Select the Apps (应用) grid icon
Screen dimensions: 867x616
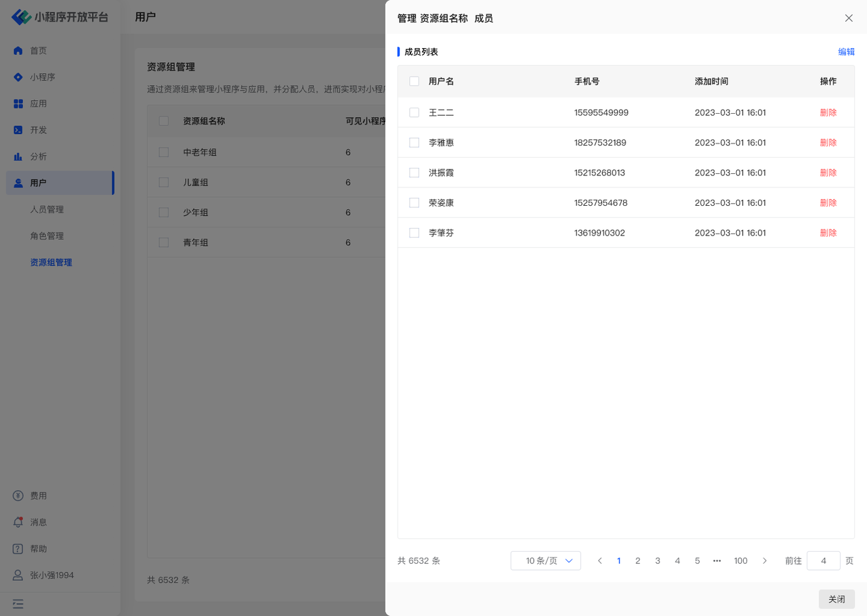click(18, 104)
